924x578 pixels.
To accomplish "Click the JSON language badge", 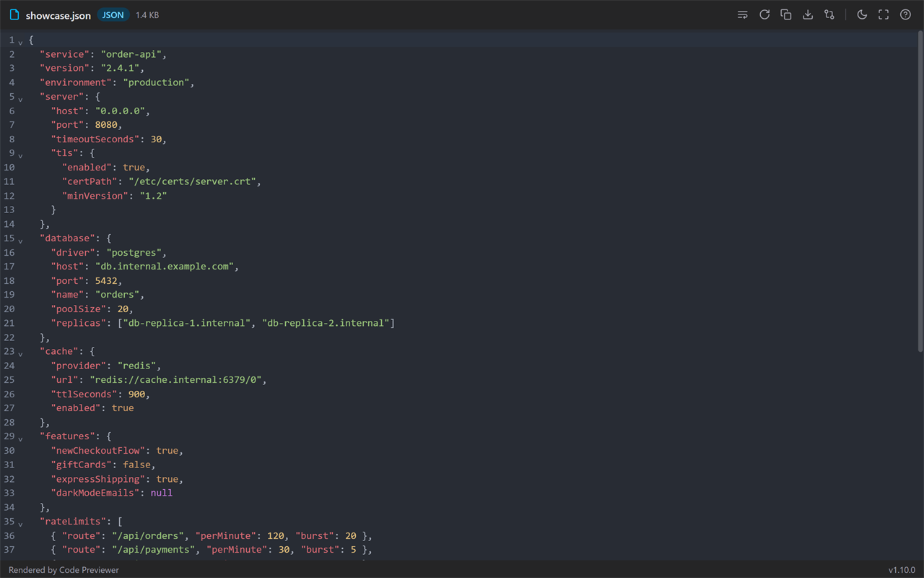I will point(113,14).
